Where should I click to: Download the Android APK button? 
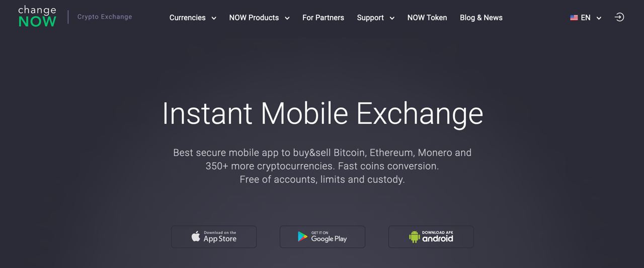point(431,237)
